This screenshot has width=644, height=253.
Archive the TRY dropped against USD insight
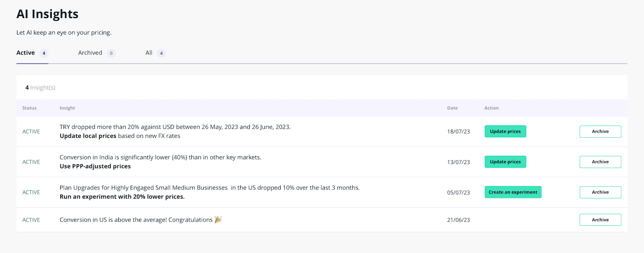click(600, 131)
